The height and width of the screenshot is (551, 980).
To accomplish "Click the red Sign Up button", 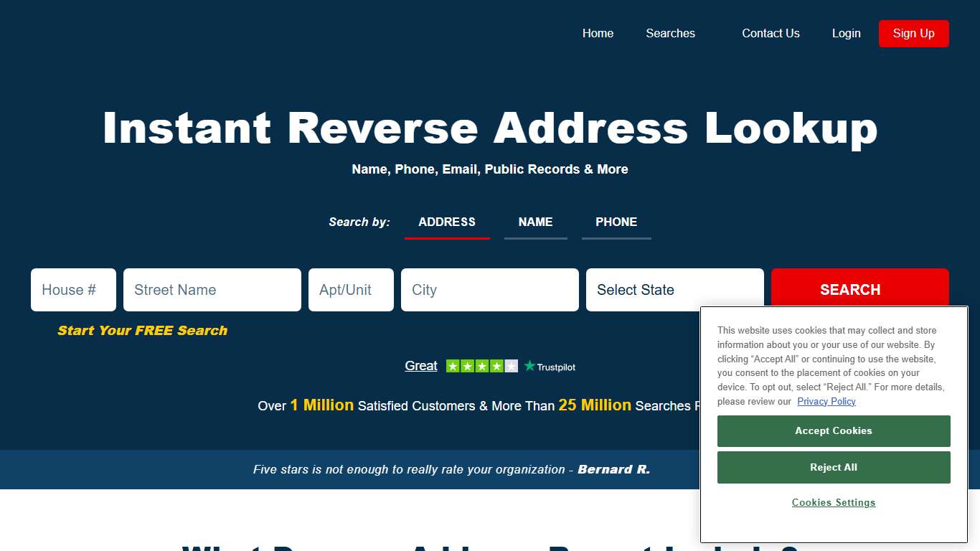I will pos(913,33).
